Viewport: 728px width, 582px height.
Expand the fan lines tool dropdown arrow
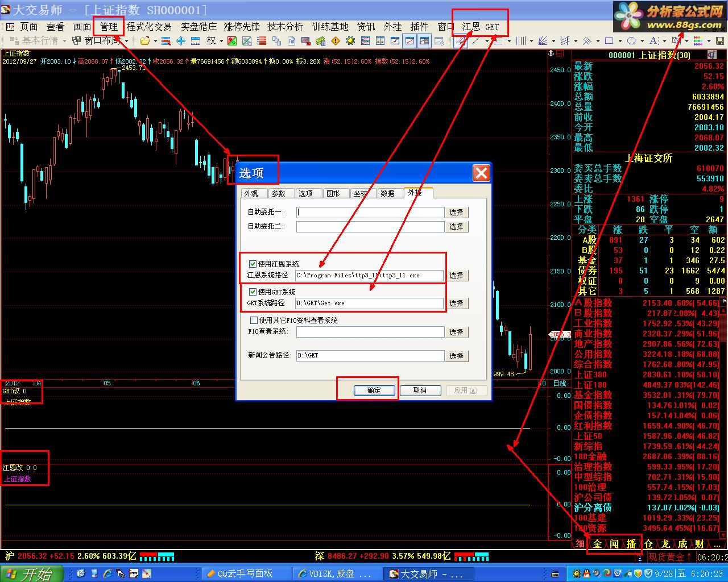(x=553, y=41)
